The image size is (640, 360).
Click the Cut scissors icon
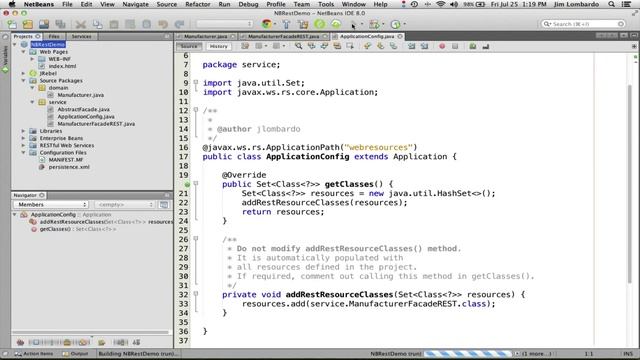81,24
